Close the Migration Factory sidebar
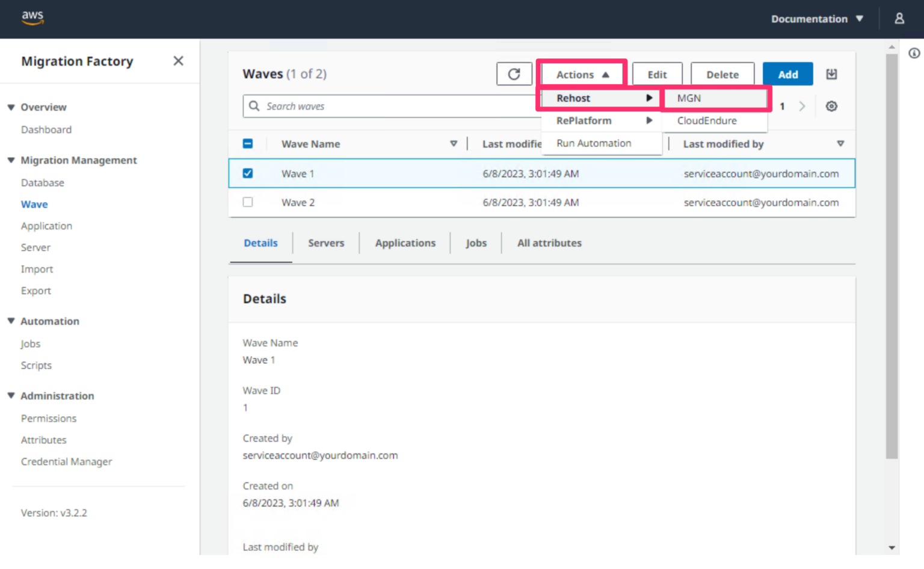The width and height of the screenshot is (924, 569). [x=178, y=61]
